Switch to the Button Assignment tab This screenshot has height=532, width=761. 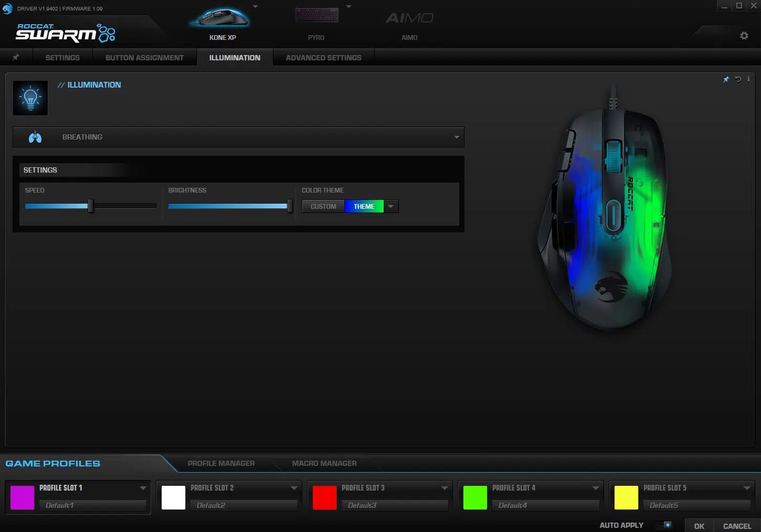[144, 58]
